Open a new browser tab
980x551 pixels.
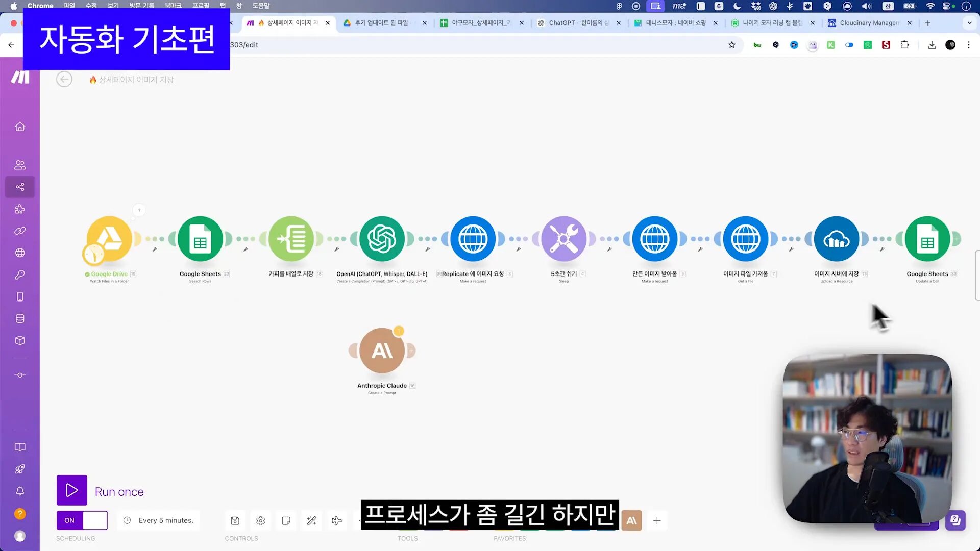point(928,23)
